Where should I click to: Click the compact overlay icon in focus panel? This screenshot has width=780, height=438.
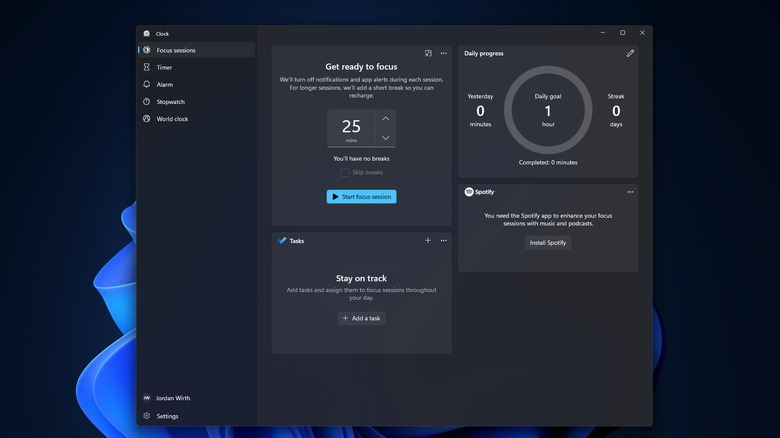click(428, 53)
